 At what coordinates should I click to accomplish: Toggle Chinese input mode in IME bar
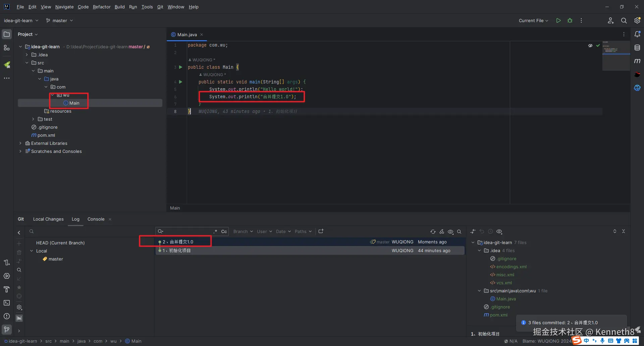[586, 341]
